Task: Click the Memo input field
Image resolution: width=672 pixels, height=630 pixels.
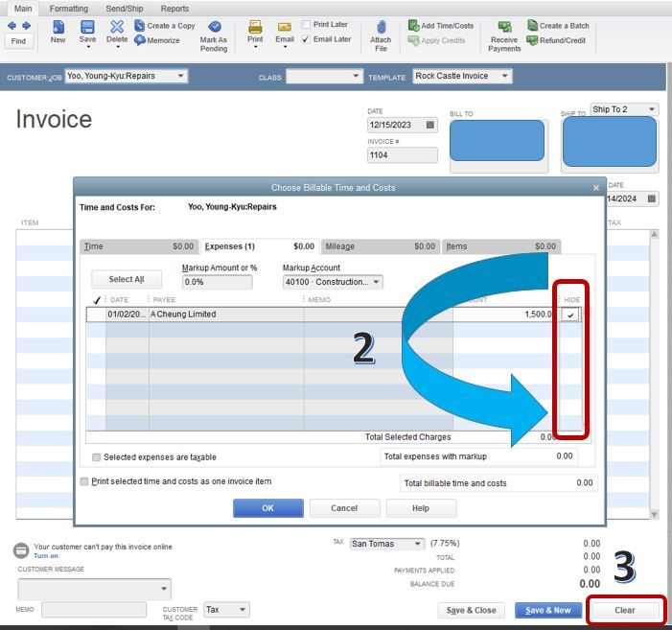Action: 94,610
